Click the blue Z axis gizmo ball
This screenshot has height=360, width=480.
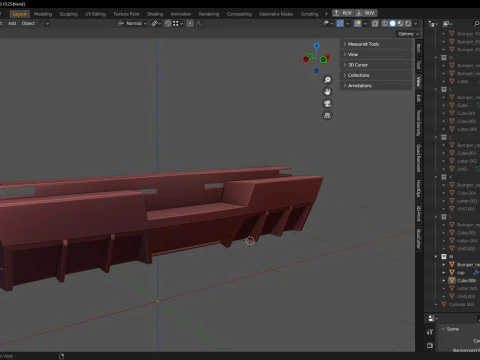tap(316, 45)
